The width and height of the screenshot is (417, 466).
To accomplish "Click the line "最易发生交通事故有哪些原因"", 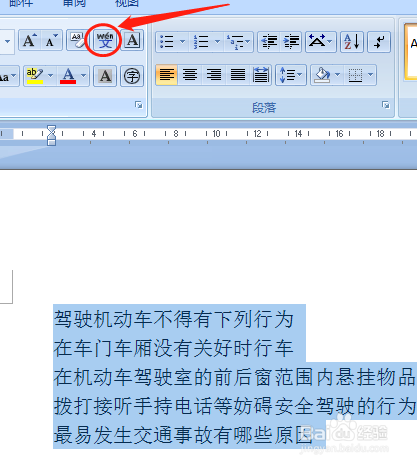I will click(x=183, y=435).
